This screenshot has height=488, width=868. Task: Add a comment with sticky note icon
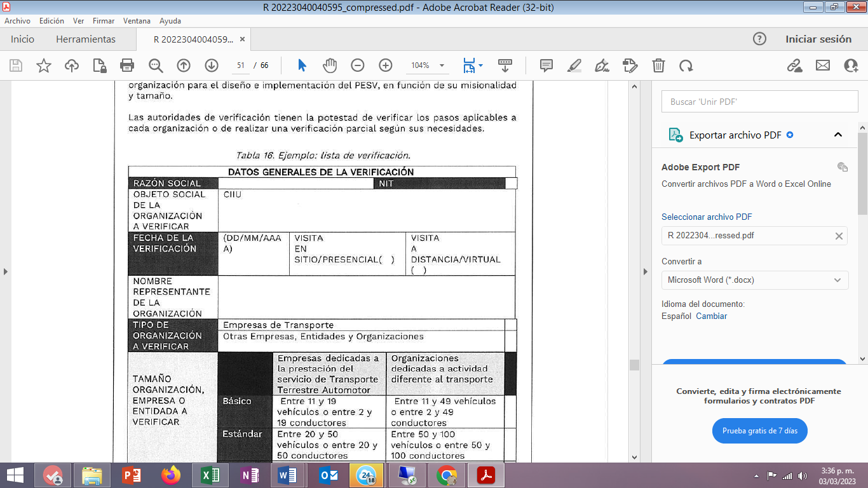pyautogui.click(x=546, y=65)
